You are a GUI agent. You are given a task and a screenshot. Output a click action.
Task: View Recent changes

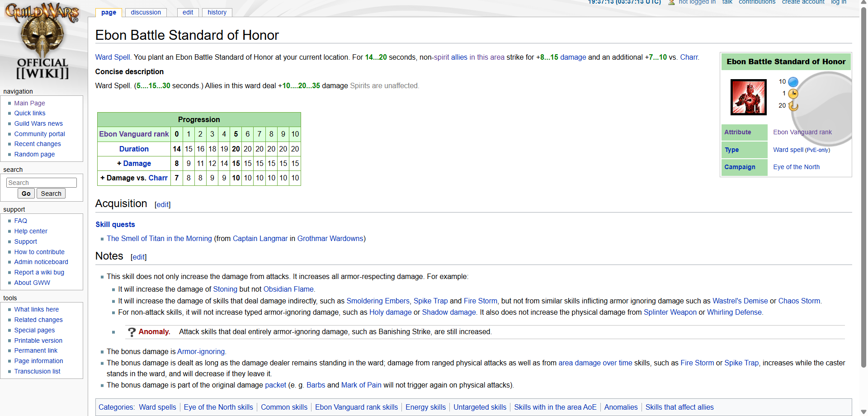pyautogui.click(x=38, y=144)
